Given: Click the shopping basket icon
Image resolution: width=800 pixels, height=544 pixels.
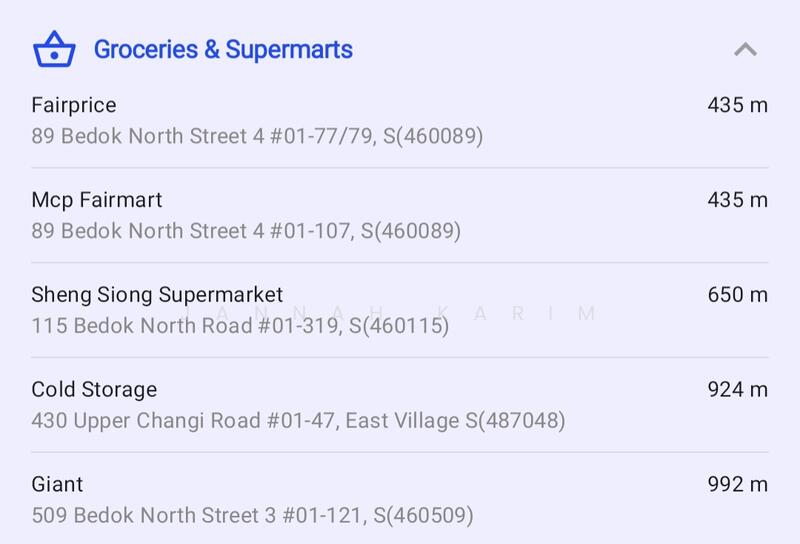Looking at the screenshot, I should tap(54, 49).
